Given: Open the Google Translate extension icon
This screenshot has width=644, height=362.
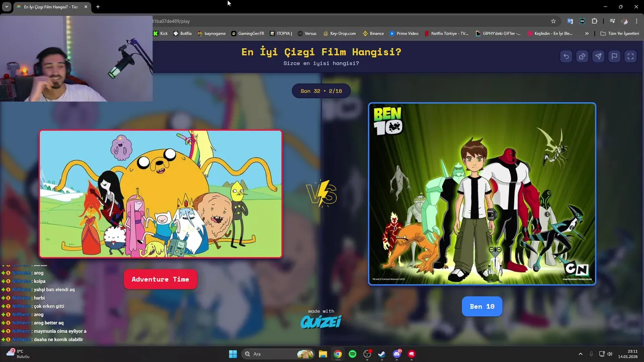Looking at the screenshot, I should (x=570, y=21).
